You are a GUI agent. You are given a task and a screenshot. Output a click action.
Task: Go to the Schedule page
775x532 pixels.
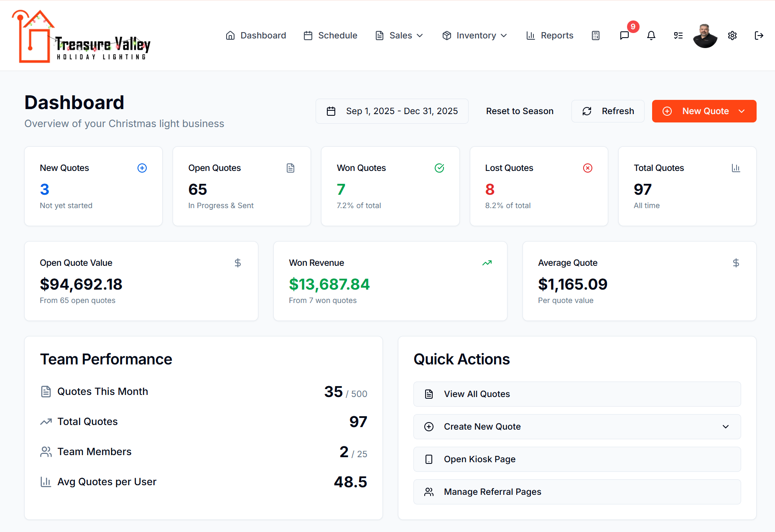click(x=331, y=36)
